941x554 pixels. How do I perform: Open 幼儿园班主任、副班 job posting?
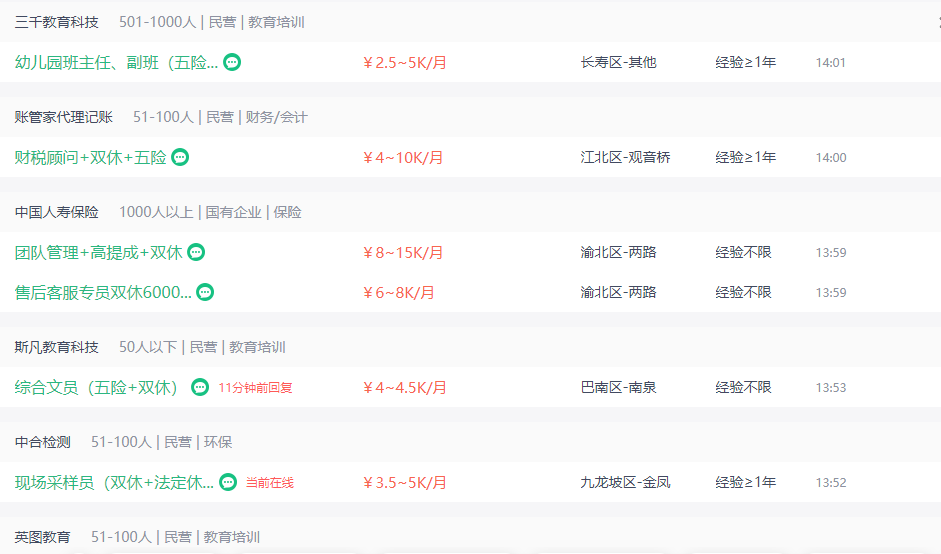point(116,62)
